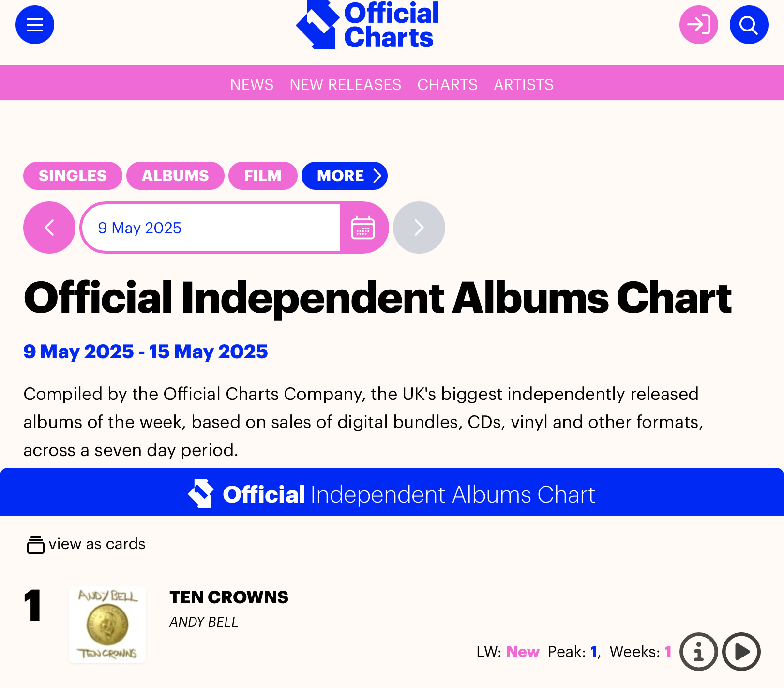
Task: Open the sign-in login icon
Action: tap(699, 25)
